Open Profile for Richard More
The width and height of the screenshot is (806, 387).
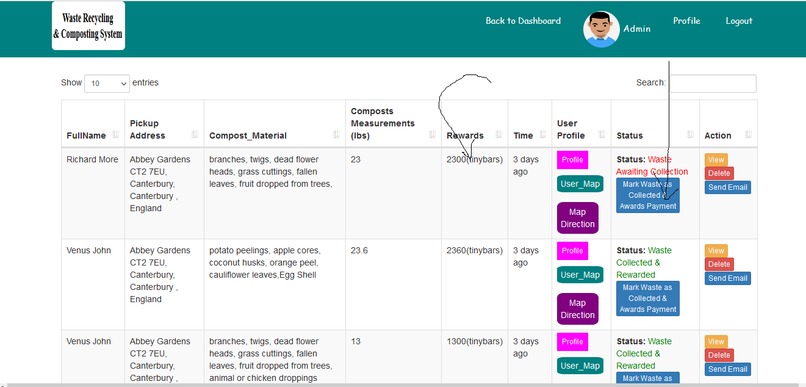[x=572, y=160]
